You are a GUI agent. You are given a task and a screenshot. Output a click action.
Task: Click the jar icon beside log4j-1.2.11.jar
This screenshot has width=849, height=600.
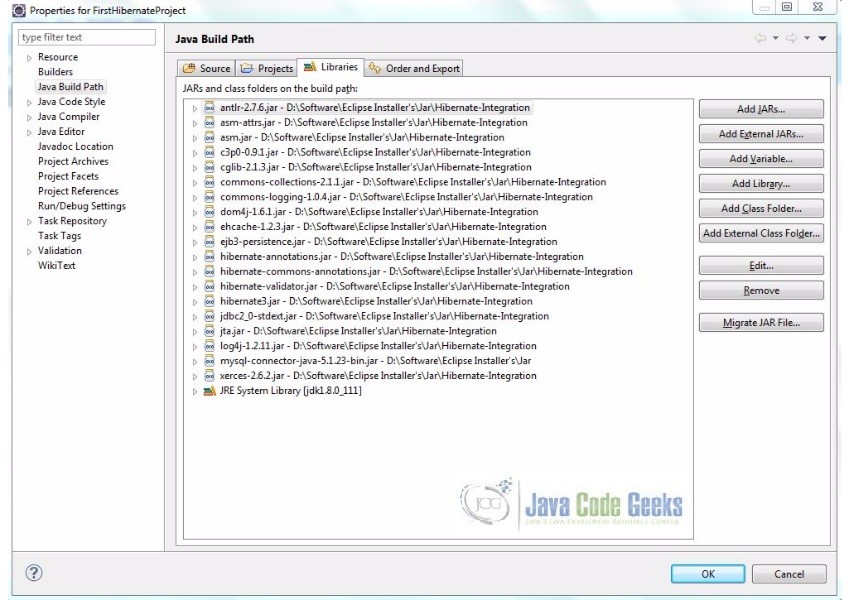tap(209, 346)
